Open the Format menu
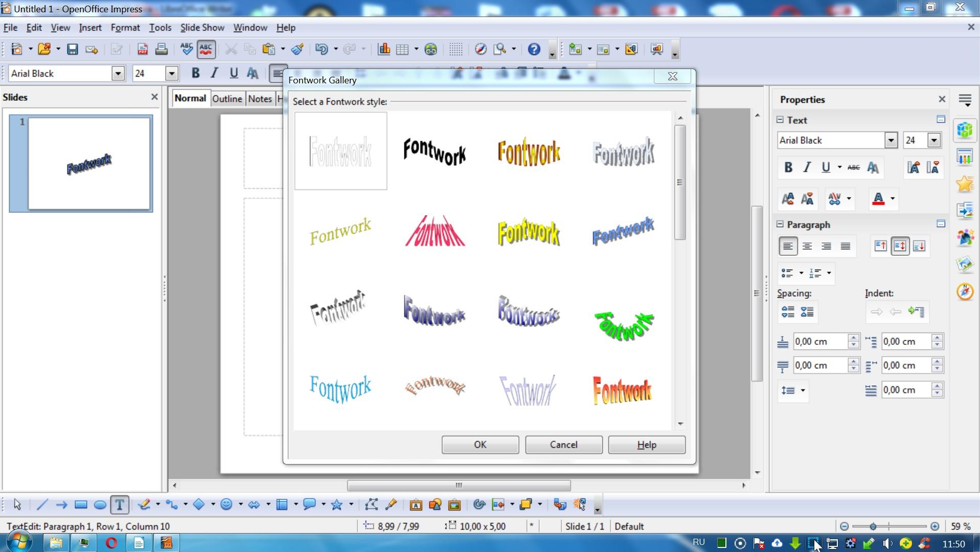Image resolution: width=980 pixels, height=552 pixels. (125, 28)
